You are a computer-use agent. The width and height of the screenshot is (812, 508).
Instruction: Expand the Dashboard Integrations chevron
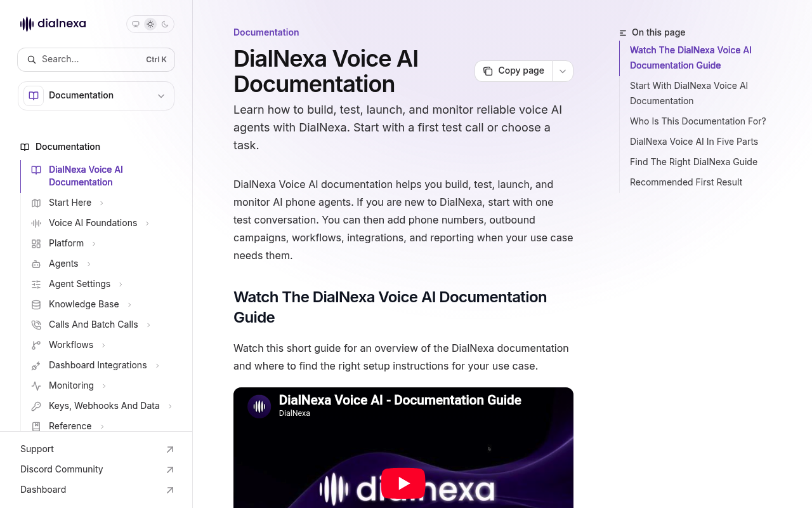(x=157, y=366)
